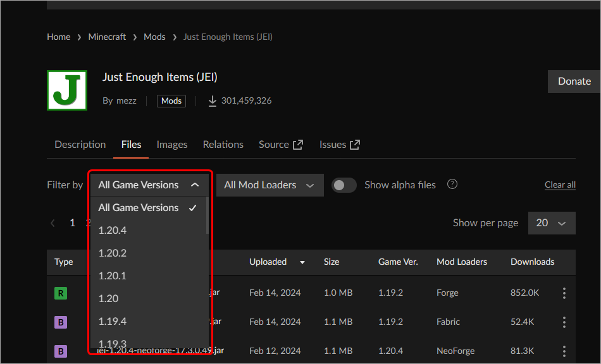Choose version 1.20 from the list

pos(148,298)
